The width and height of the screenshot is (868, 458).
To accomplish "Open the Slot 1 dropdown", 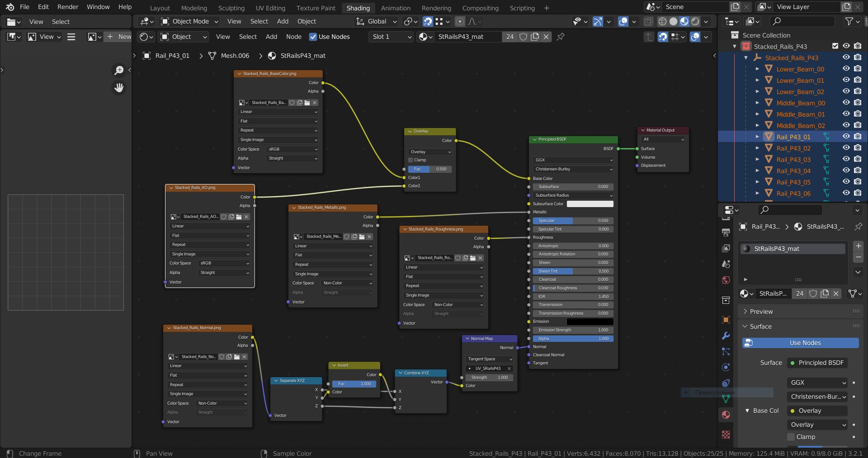I will coord(392,37).
